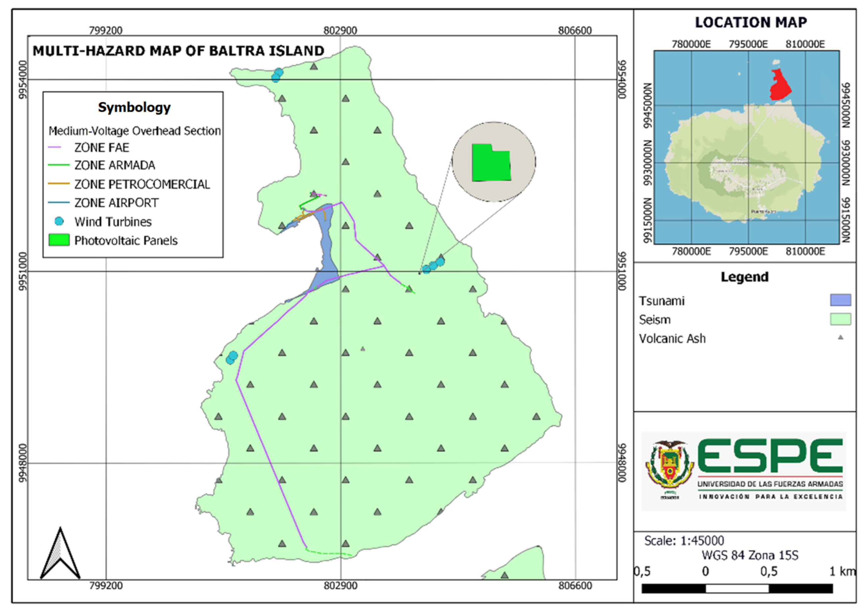Click the Photovoltaic Panels green swatch

click(x=59, y=240)
